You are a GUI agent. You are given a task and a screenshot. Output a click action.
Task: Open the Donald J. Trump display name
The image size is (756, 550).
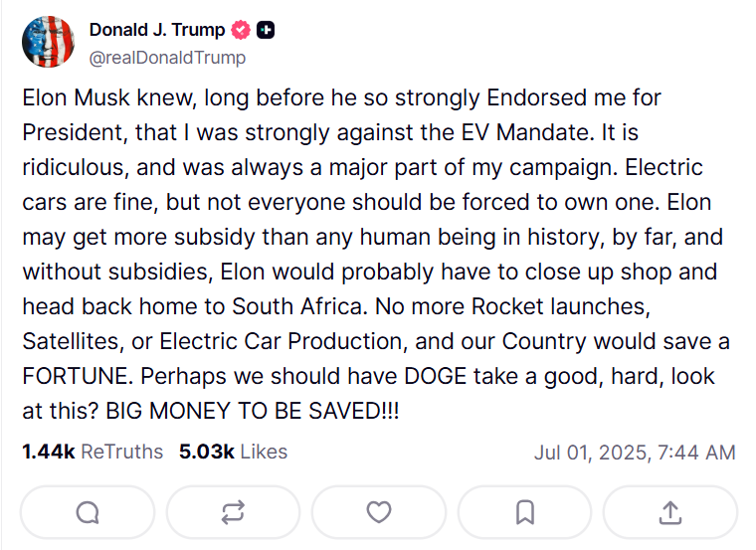[157, 30]
